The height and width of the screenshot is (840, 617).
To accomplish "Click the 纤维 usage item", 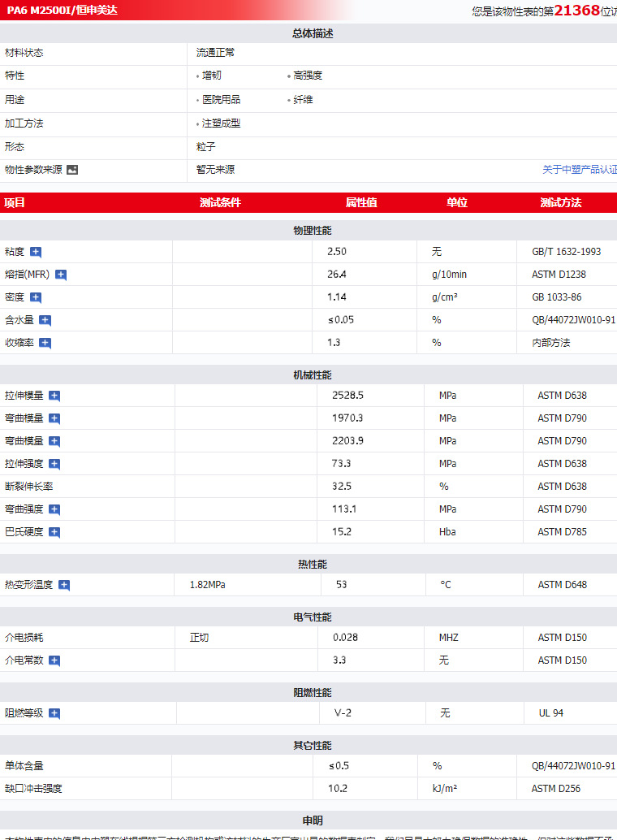I will (303, 100).
